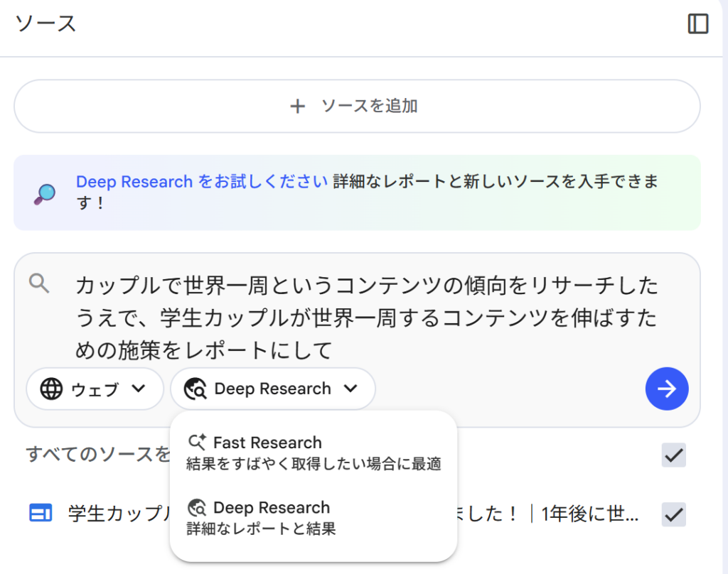Click the Fast Research sparkle search icon
The image size is (728, 574).
(196, 443)
